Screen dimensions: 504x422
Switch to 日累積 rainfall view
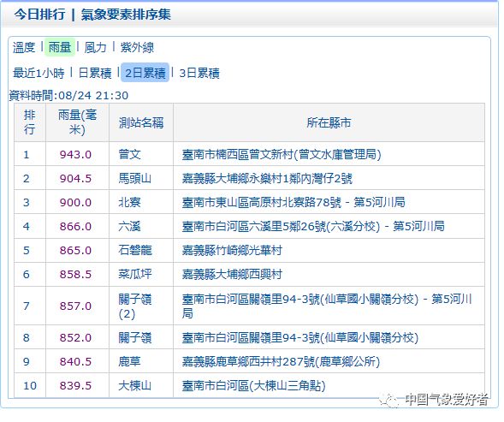(95, 73)
